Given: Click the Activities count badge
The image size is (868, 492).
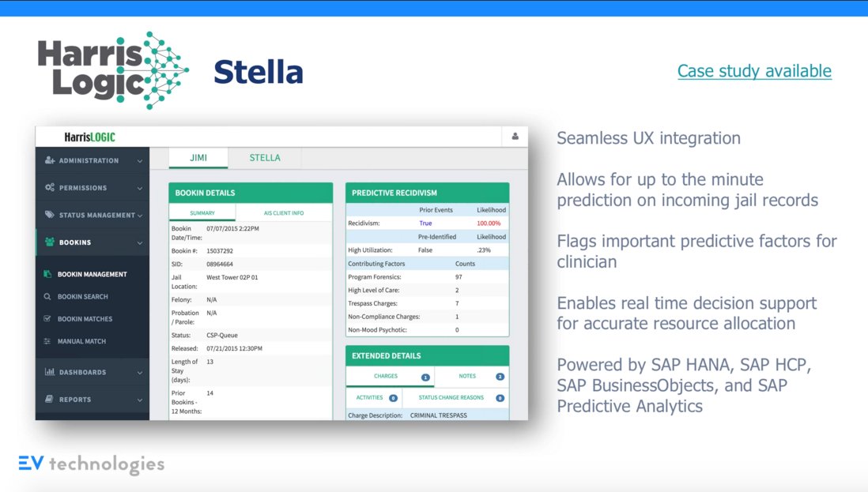Looking at the screenshot, I should [393, 398].
